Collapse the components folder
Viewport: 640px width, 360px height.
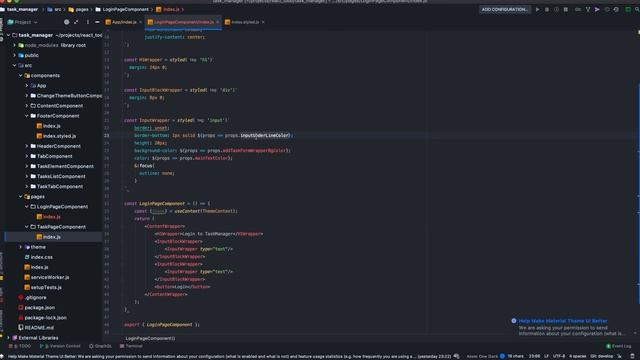click(x=21, y=76)
